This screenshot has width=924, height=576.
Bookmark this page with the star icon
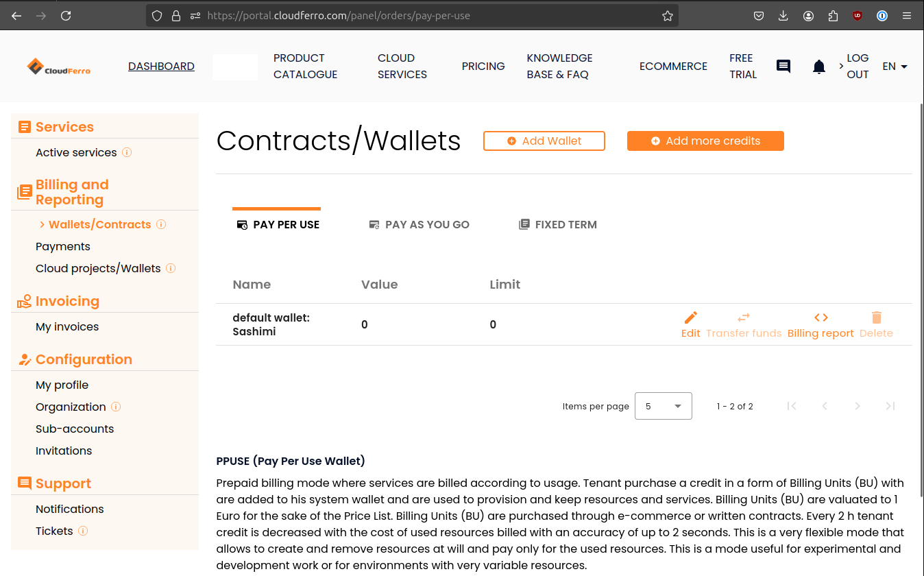668,16
